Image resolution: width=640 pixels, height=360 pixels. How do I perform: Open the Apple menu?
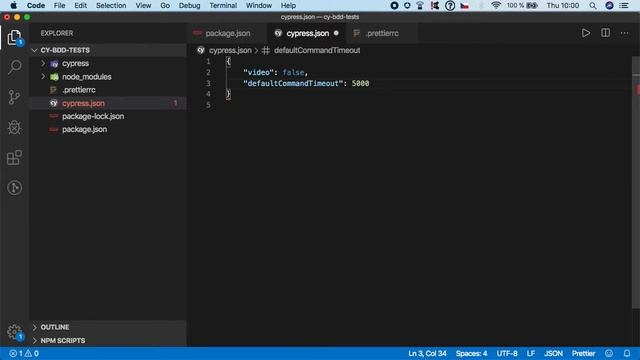(13, 6)
